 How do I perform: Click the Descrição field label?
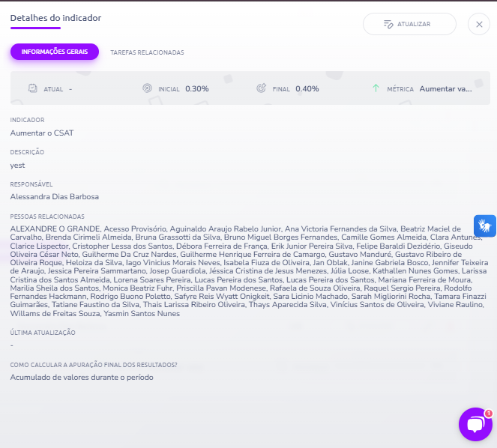[27, 152]
